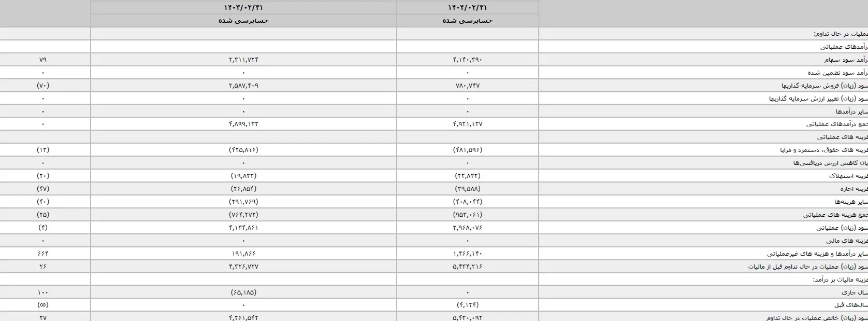Screen dimensions: 868x321
Task: Select the ۱,۴۶۶,۱۴۰ non-operating income cell
Action: click(x=467, y=254)
